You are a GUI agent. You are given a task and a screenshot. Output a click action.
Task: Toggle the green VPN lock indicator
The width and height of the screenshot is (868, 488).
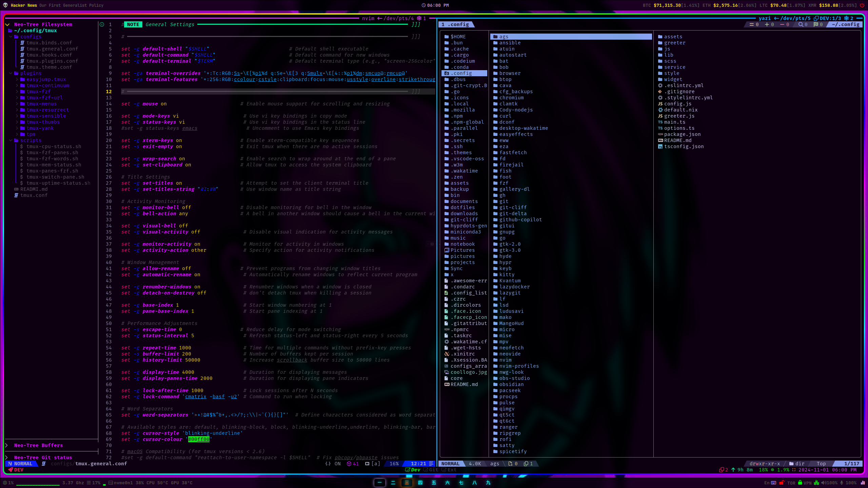800,483
